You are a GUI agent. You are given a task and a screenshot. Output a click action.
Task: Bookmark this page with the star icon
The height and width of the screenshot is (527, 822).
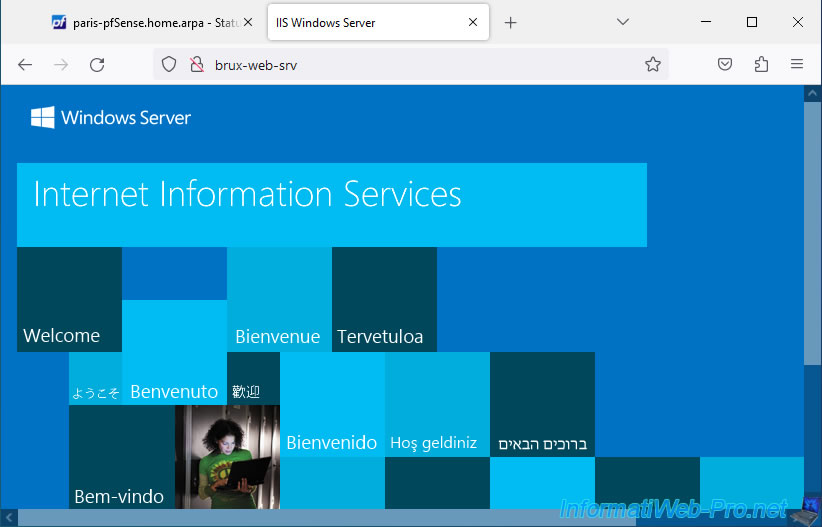[x=653, y=64]
